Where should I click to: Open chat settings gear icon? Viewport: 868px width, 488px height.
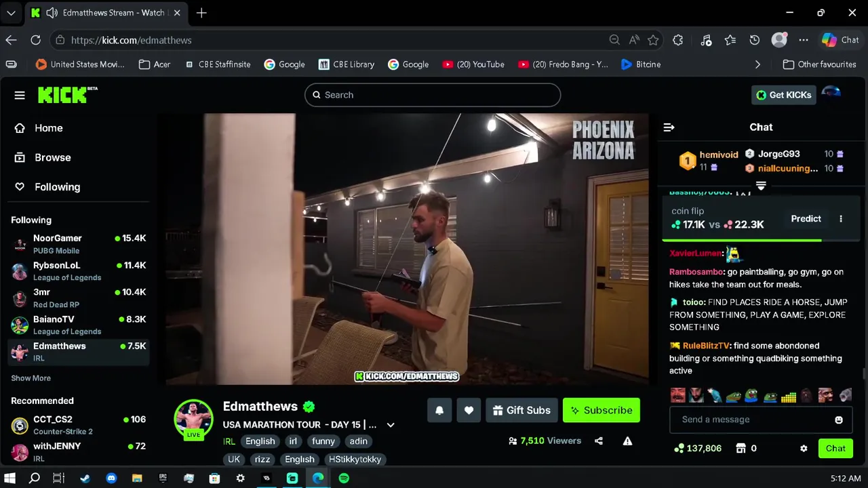pyautogui.click(x=804, y=448)
